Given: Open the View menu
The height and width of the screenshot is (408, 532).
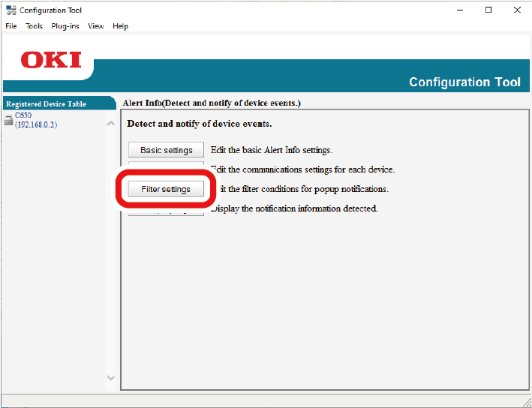Looking at the screenshot, I should click(x=96, y=26).
